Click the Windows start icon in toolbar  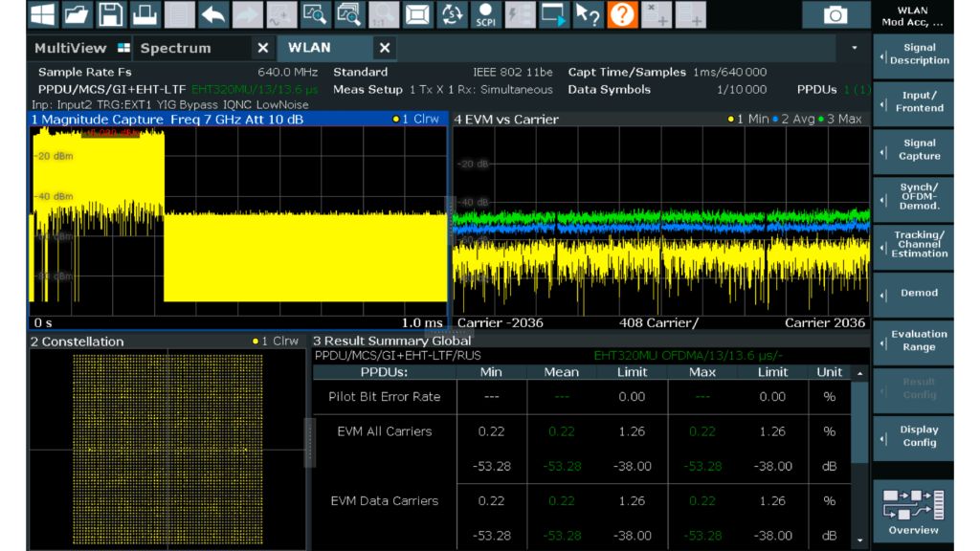(x=42, y=15)
